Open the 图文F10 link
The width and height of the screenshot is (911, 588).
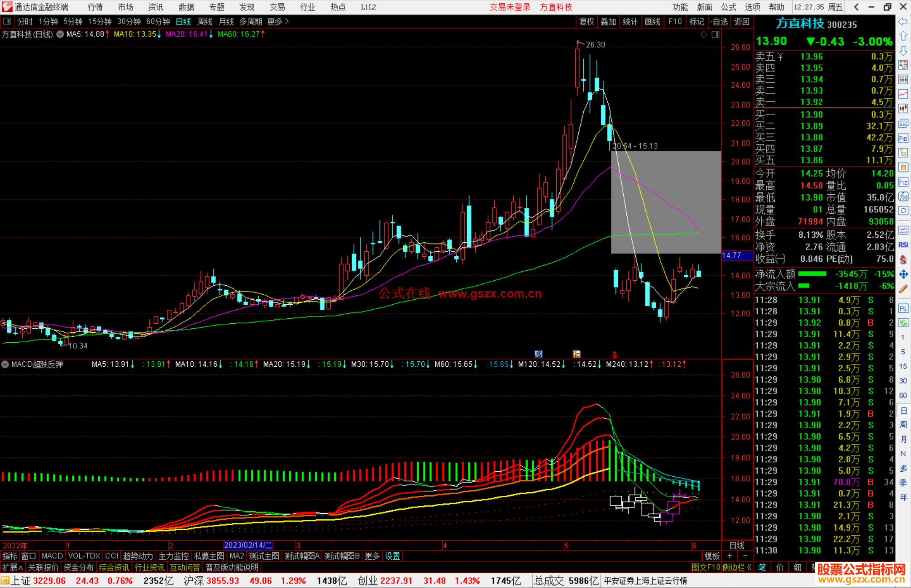point(706,568)
